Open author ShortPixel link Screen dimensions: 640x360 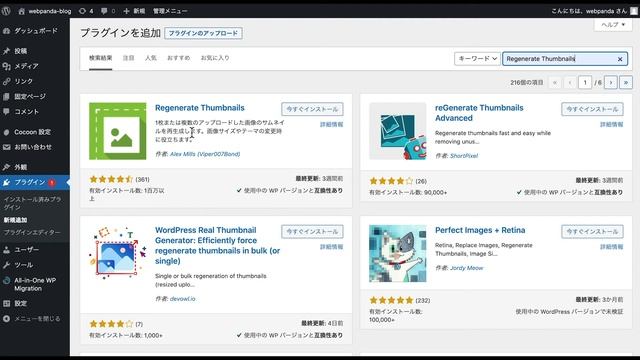464,156
